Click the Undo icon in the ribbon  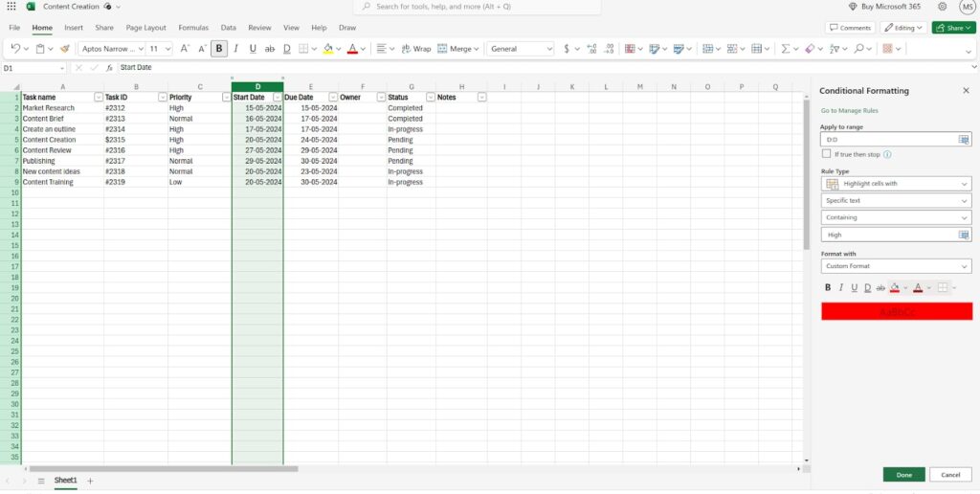[15, 49]
